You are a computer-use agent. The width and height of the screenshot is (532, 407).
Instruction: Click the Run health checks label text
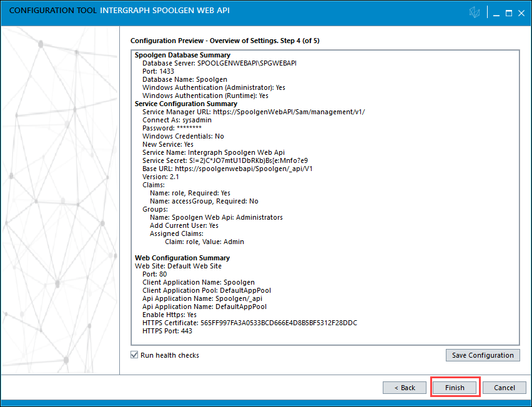click(x=170, y=355)
